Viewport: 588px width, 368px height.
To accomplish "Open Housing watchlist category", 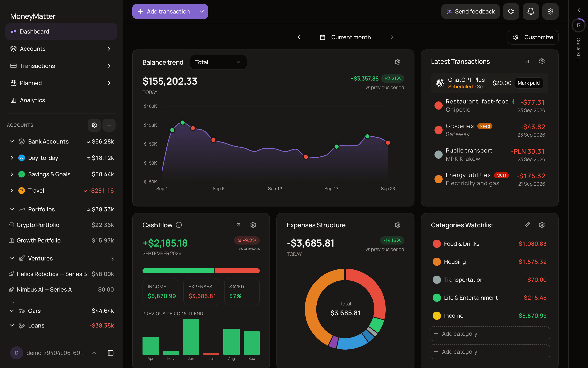I will click(x=490, y=262).
